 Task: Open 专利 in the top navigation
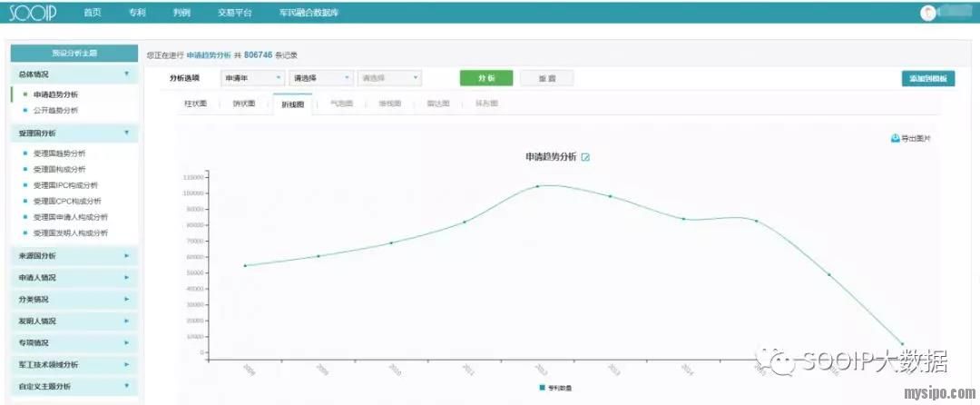coord(137,13)
